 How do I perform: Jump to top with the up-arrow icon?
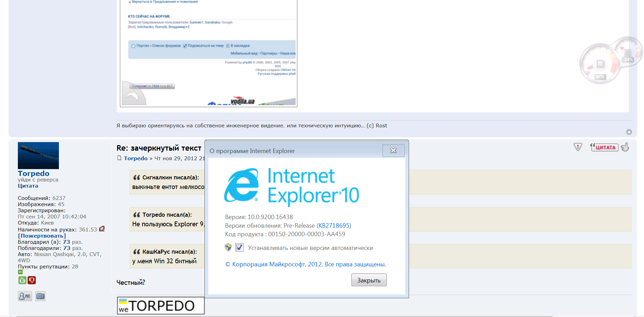pos(629,132)
